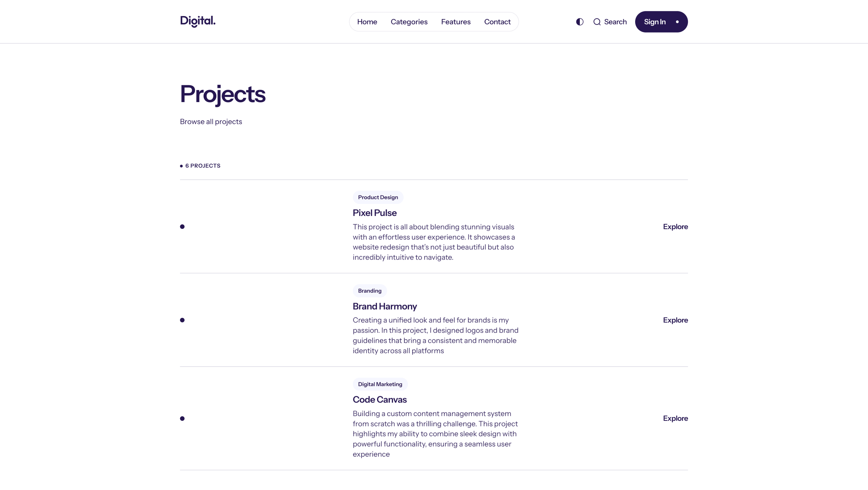Click the dot beside Code Canvas project
The height and width of the screenshot is (490, 868).
[182, 419]
